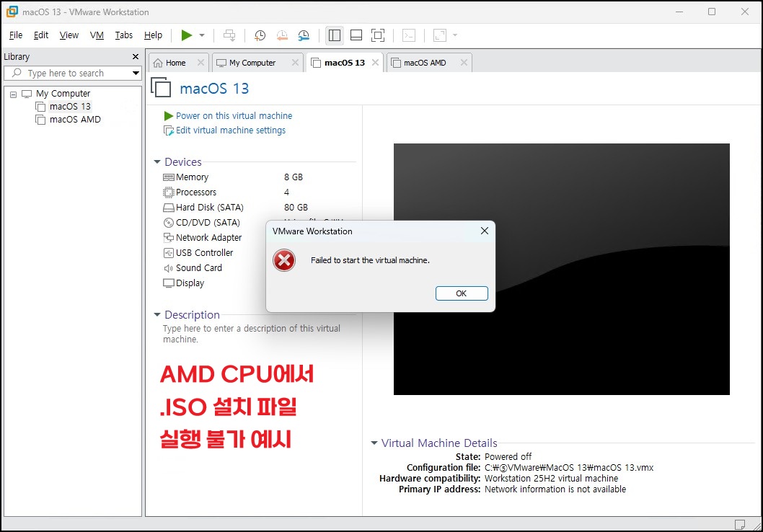Select My Computer in the Library tree

[x=63, y=94]
